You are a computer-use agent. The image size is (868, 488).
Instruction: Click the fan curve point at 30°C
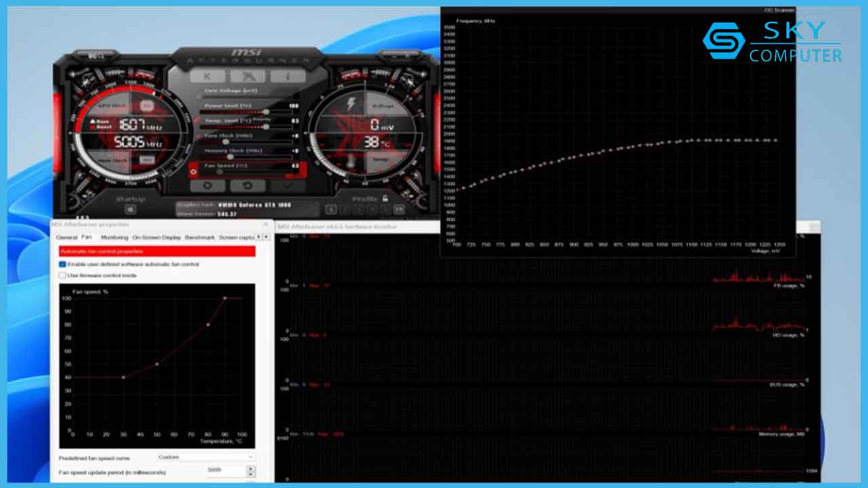[x=123, y=377]
